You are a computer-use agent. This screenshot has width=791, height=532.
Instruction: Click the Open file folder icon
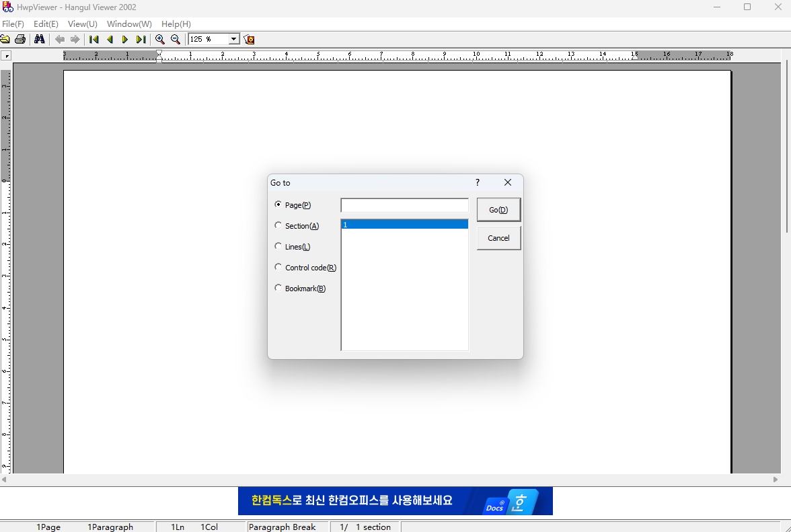click(5, 39)
